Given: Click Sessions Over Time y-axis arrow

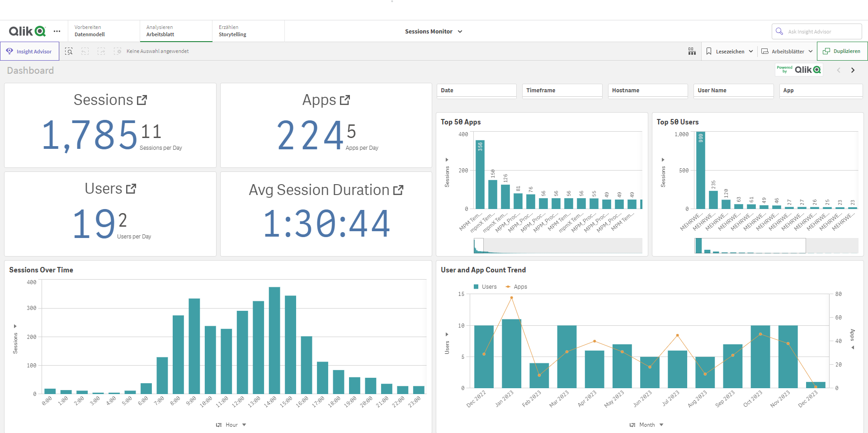Looking at the screenshot, I should tap(15, 326).
